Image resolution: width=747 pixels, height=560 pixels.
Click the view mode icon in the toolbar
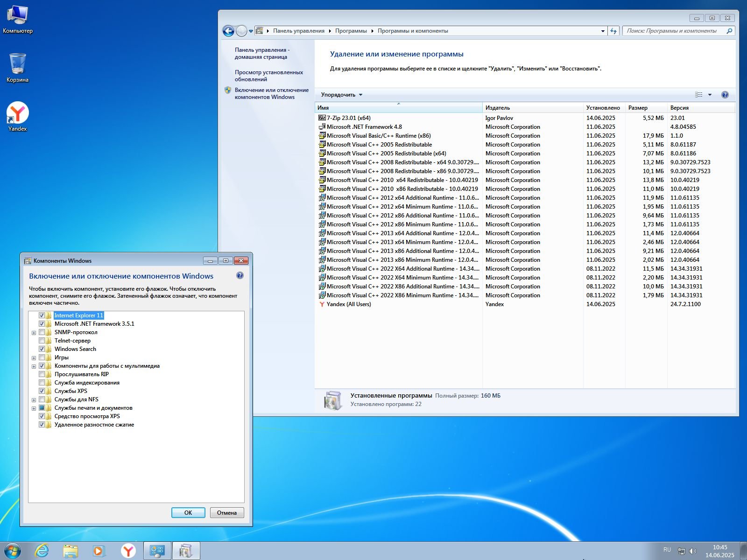(699, 95)
